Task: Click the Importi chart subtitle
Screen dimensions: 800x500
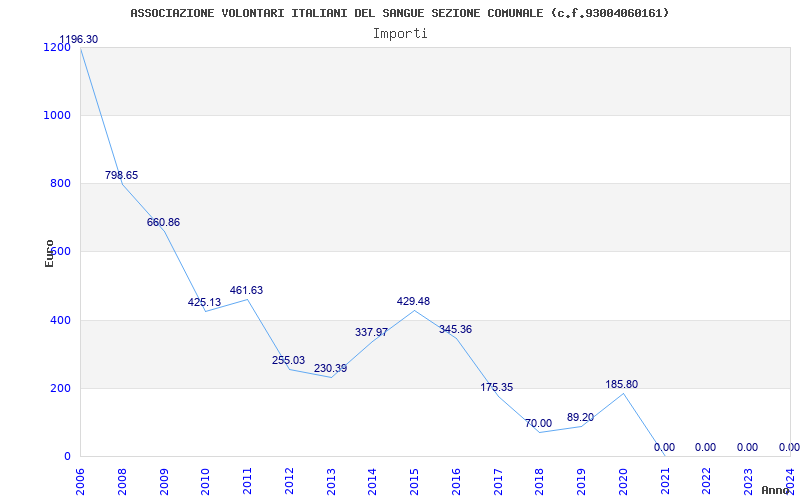Action: click(400, 34)
